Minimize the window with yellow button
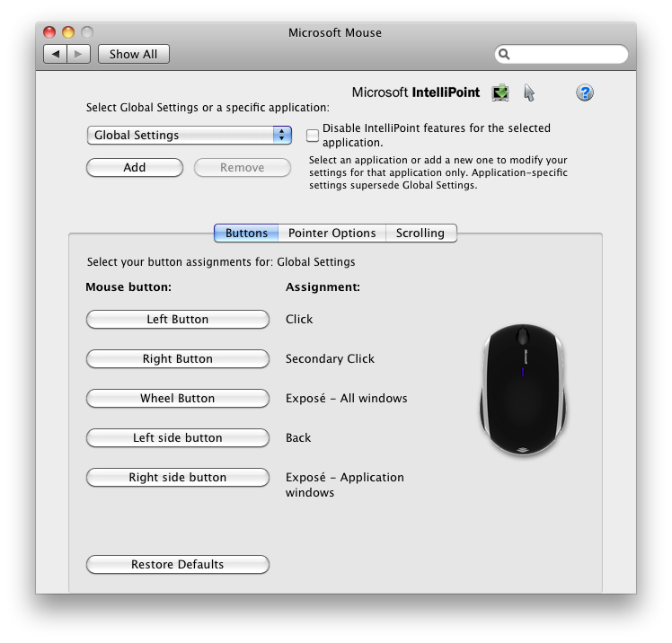This screenshot has width=672, height=643. click(x=68, y=32)
